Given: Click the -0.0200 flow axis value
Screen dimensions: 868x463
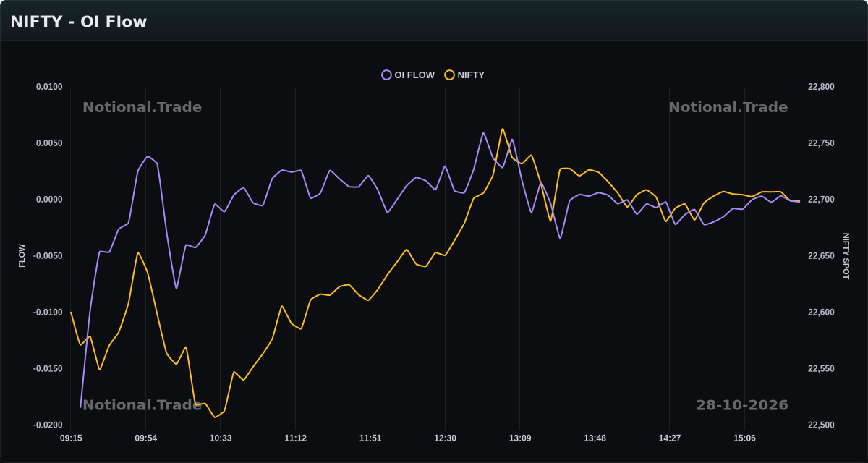Looking at the screenshot, I should pyautogui.click(x=48, y=425).
